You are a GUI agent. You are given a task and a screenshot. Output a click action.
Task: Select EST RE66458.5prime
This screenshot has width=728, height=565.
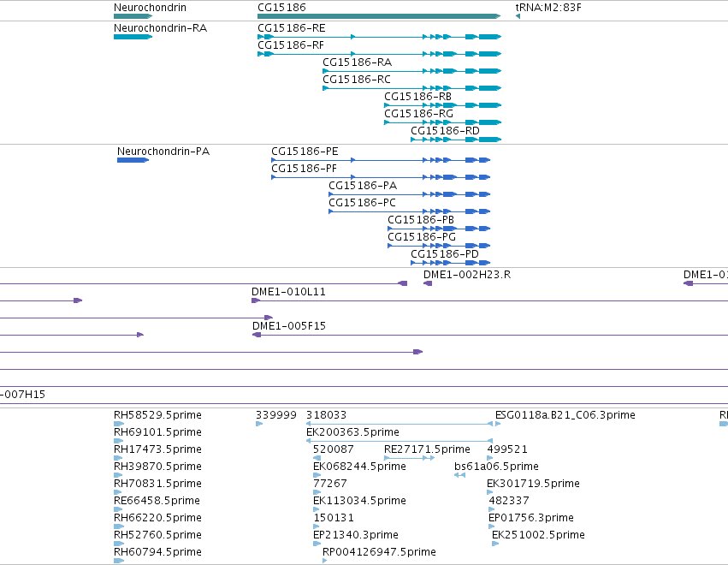(157, 501)
